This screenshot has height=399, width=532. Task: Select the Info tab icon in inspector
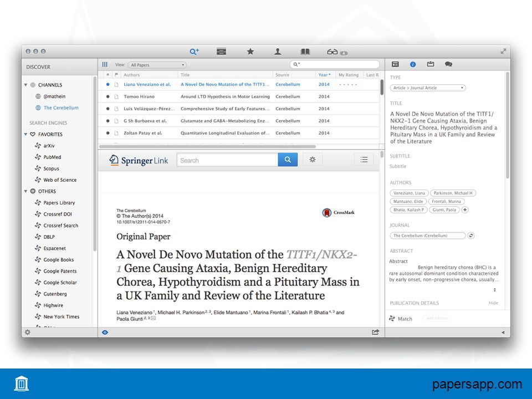pyautogui.click(x=413, y=64)
